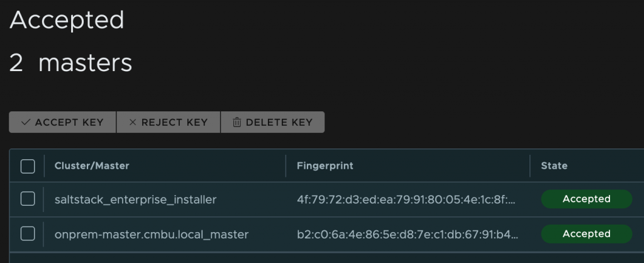The image size is (644, 263).
Task: Open the onprem-master.cmbu.local_master entry
Action: 152,235
